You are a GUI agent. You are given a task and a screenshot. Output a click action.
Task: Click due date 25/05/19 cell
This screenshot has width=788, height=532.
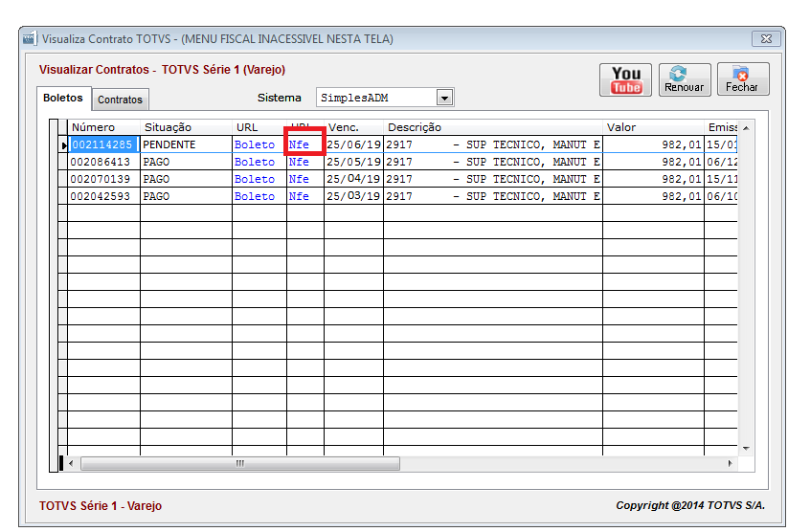pyautogui.click(x=354, y=162)
